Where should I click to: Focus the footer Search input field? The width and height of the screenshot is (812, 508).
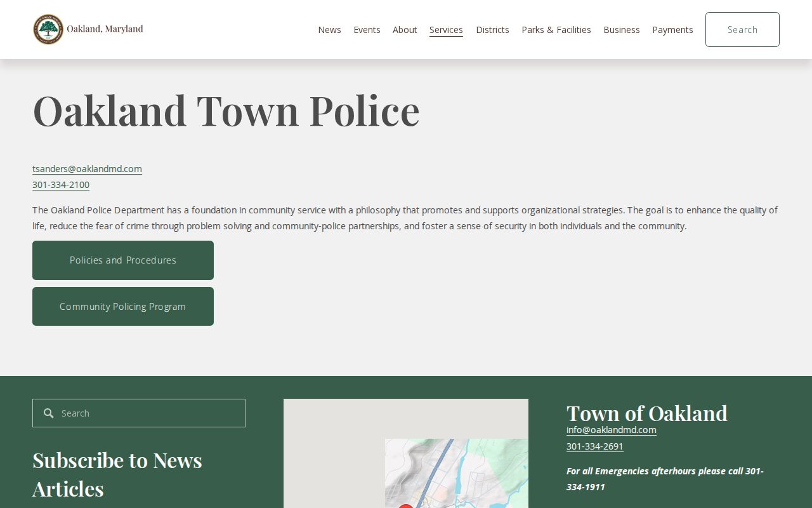[139, 413]
